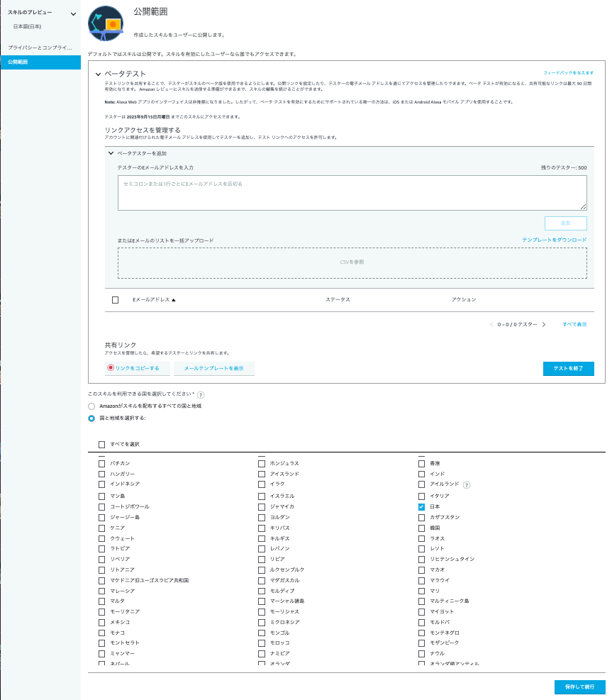Collapse the ベータテスト section
The image size is (612, 700).
point(99,75)
